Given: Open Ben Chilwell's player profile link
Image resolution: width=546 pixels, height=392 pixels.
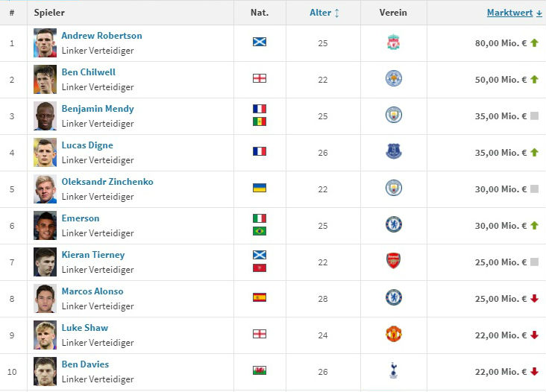Looking at the screenshot, I should point(88,72).
